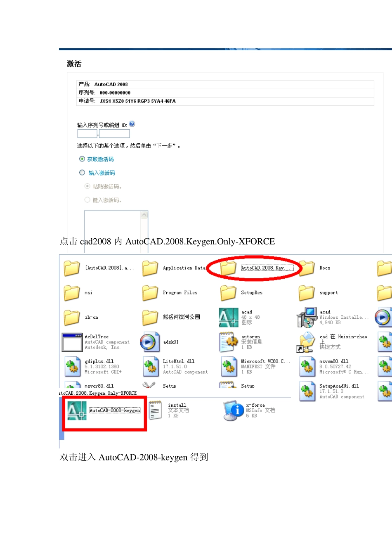Choose the 粘贴激活码 radio option

click(x=87, y=186)
